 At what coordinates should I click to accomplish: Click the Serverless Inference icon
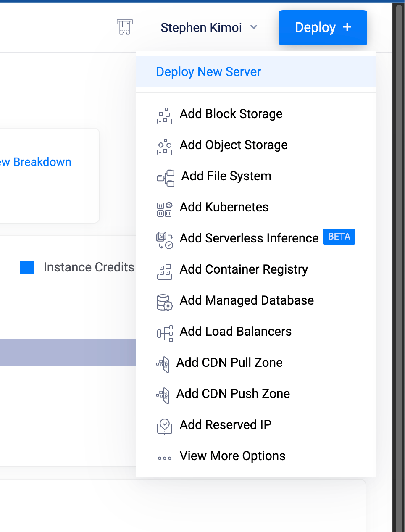(164, 240)
